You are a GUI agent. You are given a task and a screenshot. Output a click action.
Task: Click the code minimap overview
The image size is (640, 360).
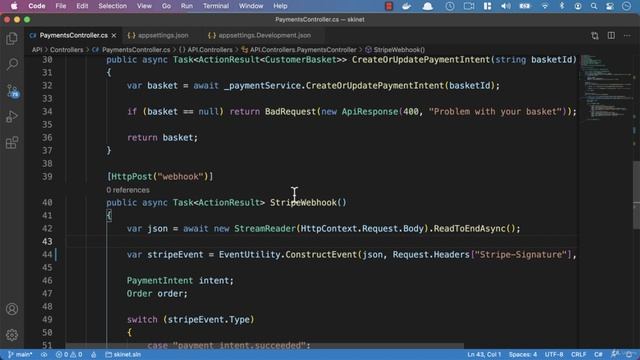(x=605, y=88)
